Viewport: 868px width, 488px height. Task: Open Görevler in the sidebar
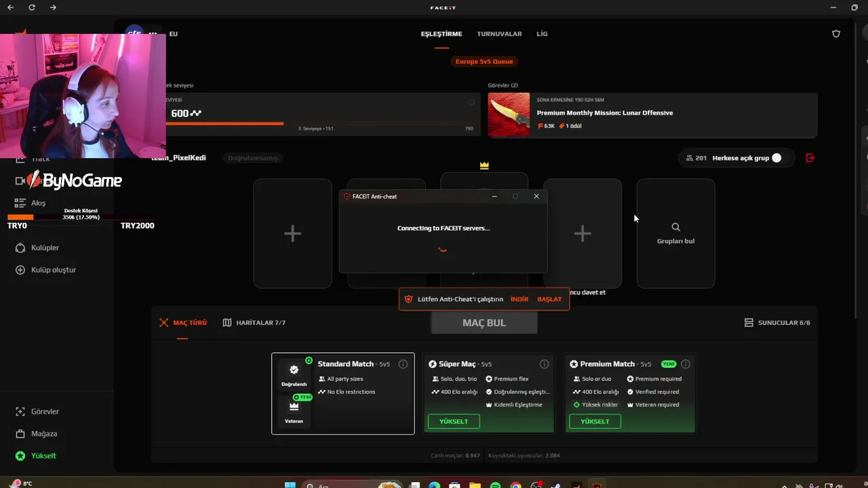[x=37, y=411]
